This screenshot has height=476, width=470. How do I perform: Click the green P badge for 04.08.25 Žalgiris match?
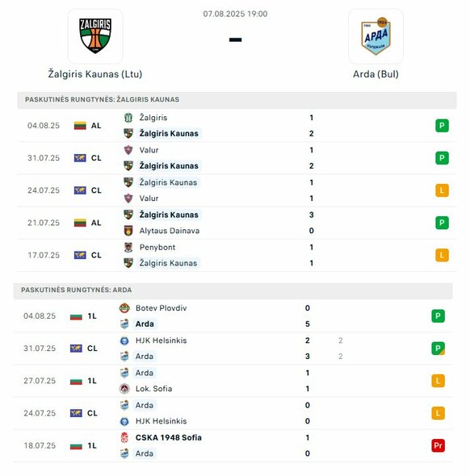pyautogui.click(x=442, y=126)
